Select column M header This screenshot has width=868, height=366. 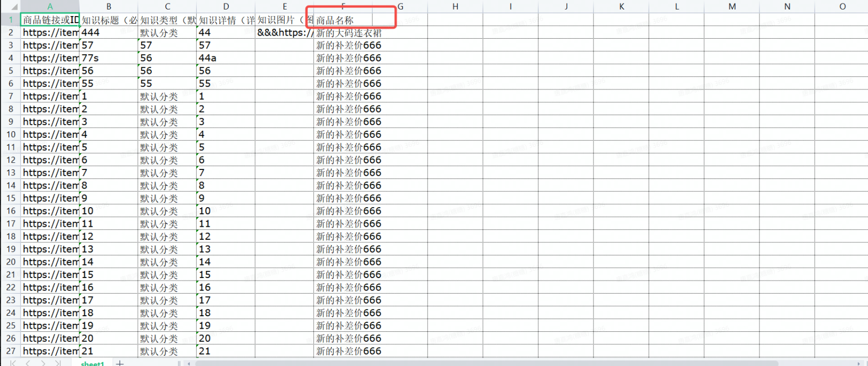click(x=732, y=7)
